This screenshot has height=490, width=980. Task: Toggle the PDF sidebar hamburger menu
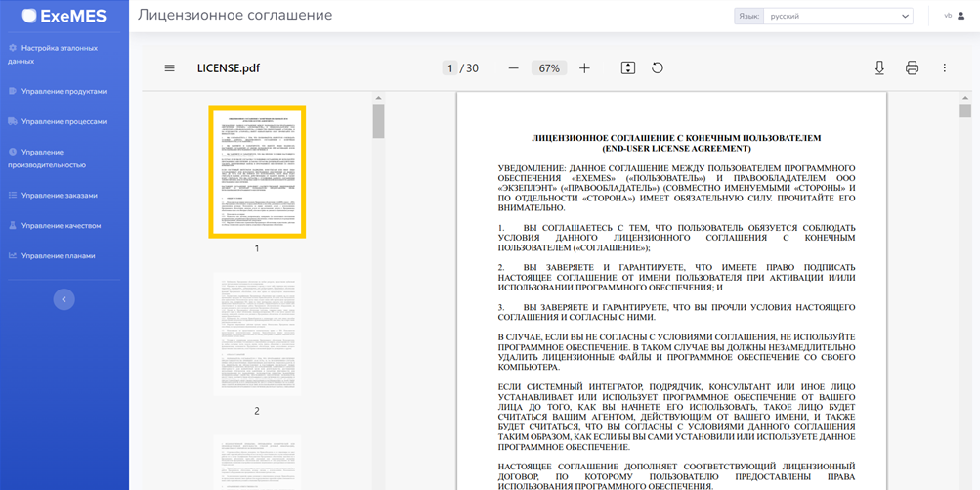(x=169, y=68)
